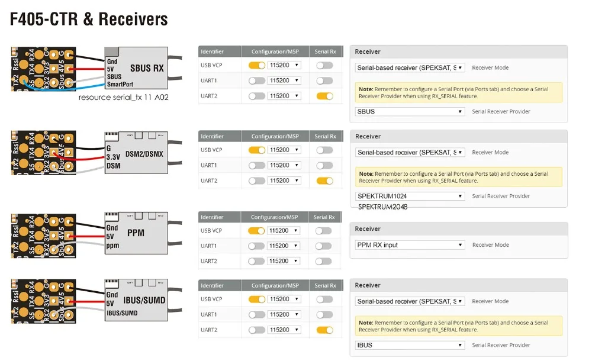The width and height of the screenshot is (592, 364).
Task: Click the IBUS/SUMD receiver diagram
Action: (136, 300)
